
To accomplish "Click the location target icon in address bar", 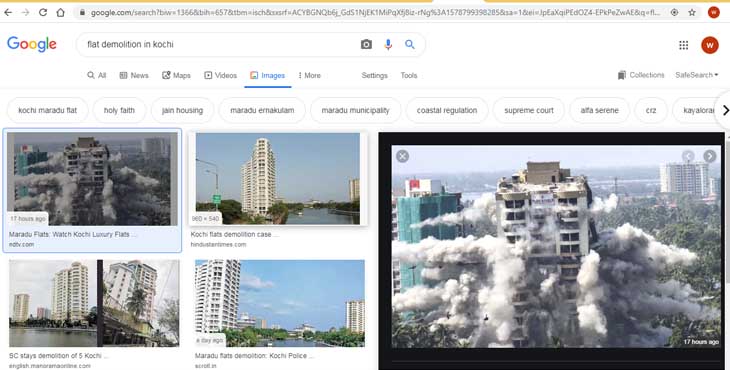I will pyautogui.click(x=674, y=13).
